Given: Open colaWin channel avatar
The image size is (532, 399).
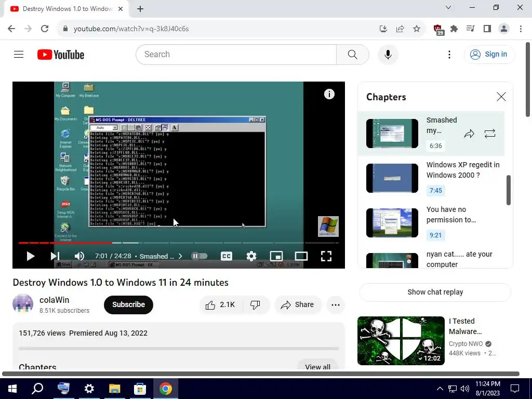Looking at the screenshot, I should click(23, 304).
